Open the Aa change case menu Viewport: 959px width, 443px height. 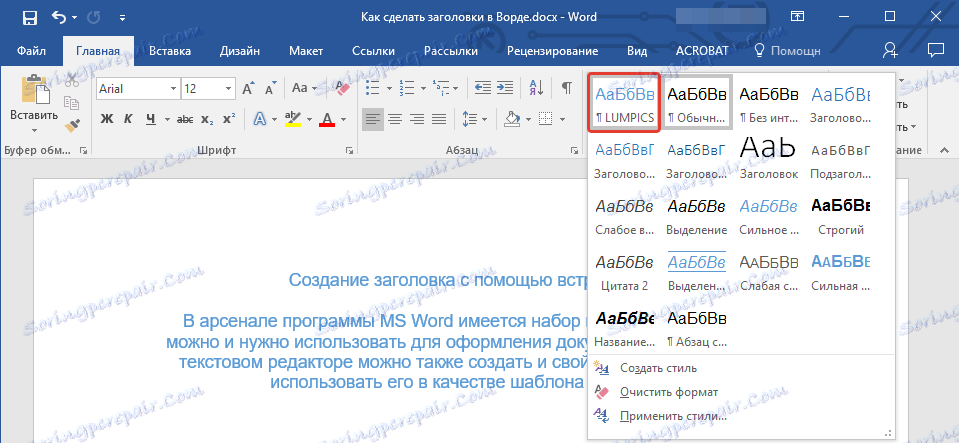(x=303, y=88)
